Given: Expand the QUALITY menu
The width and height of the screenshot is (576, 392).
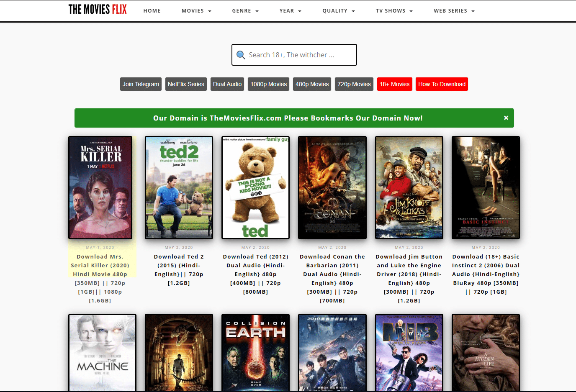Looking at the screenshot, I should coord(338,11).
